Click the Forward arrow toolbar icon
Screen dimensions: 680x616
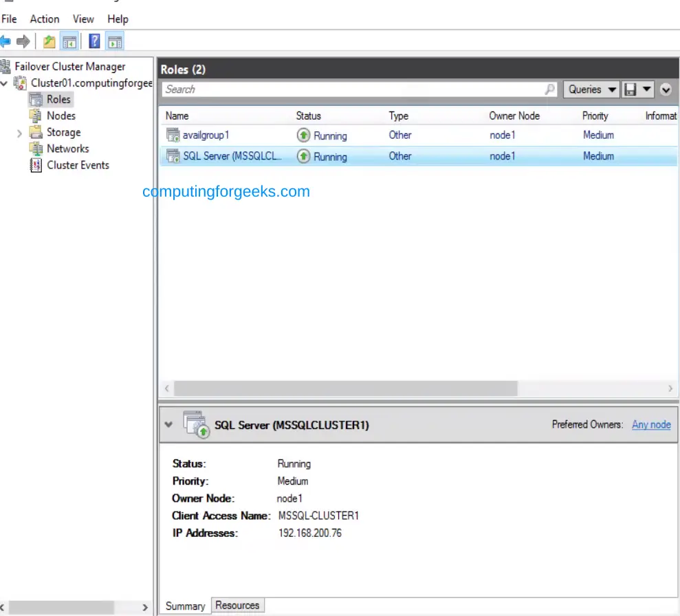[x=23, y=42]
